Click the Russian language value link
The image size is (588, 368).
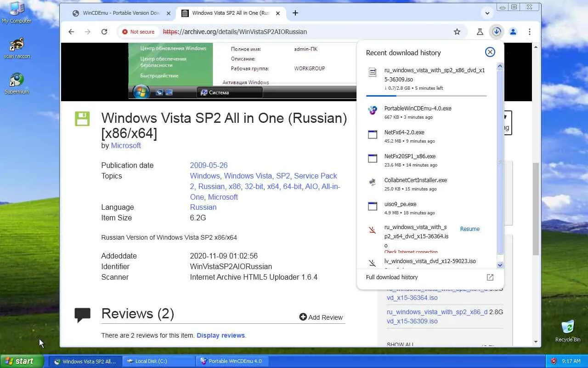203,207
